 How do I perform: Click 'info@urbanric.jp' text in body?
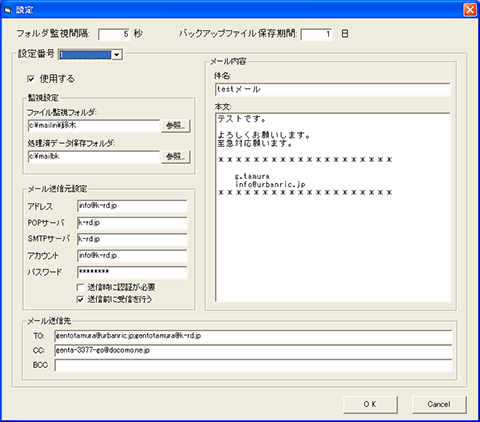pyautogui.click(x=270, y=184)
